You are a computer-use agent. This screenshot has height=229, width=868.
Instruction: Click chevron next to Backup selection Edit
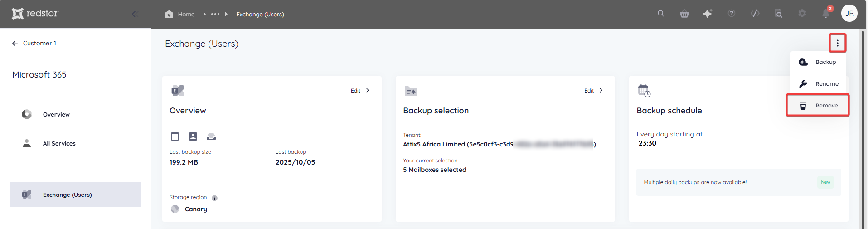coord(601,90)
